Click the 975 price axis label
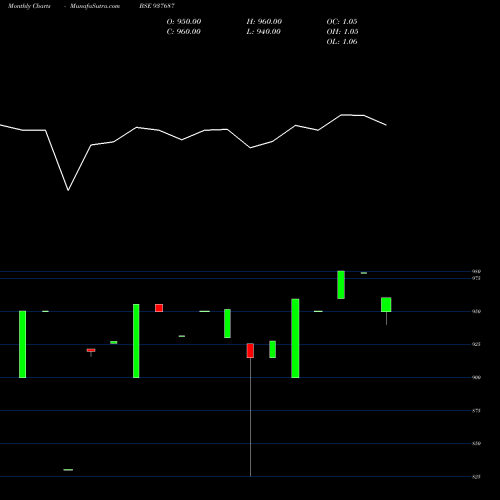 [476, 278]
